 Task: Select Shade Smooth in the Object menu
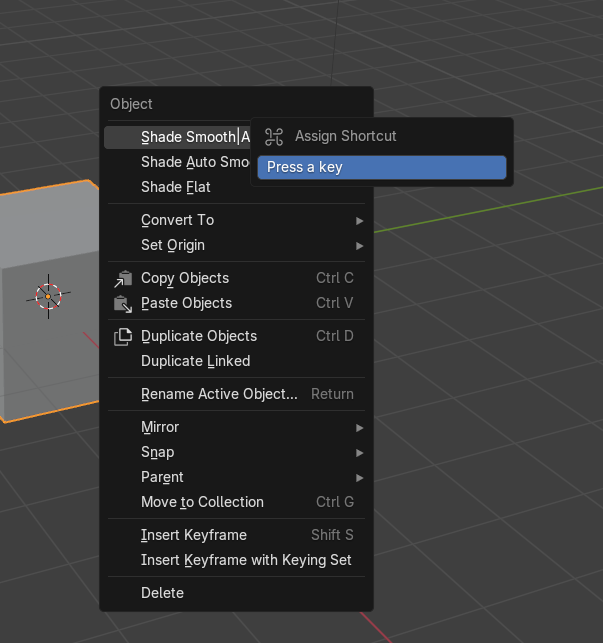pyautogui.click(x=177, y=137)
